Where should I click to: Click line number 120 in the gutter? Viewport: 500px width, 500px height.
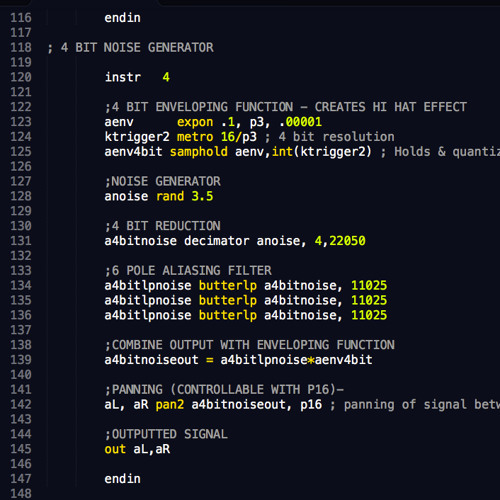point(21,77)
